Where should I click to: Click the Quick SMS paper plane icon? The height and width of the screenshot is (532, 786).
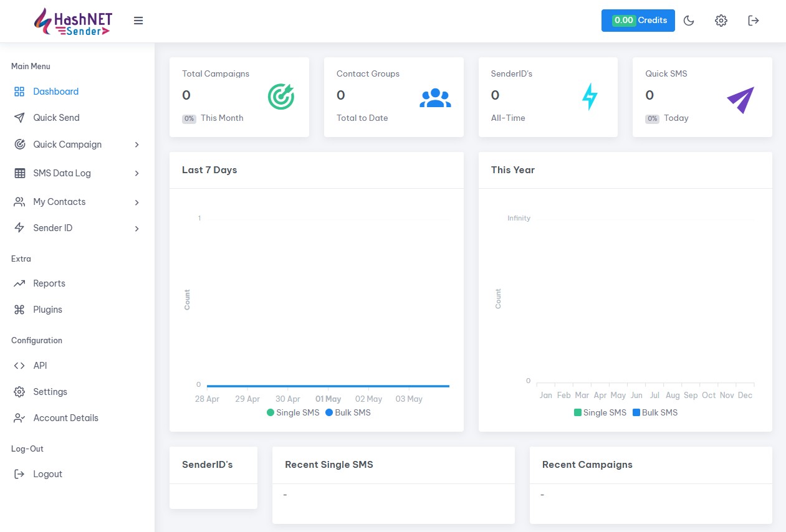[x=740, y=100]
